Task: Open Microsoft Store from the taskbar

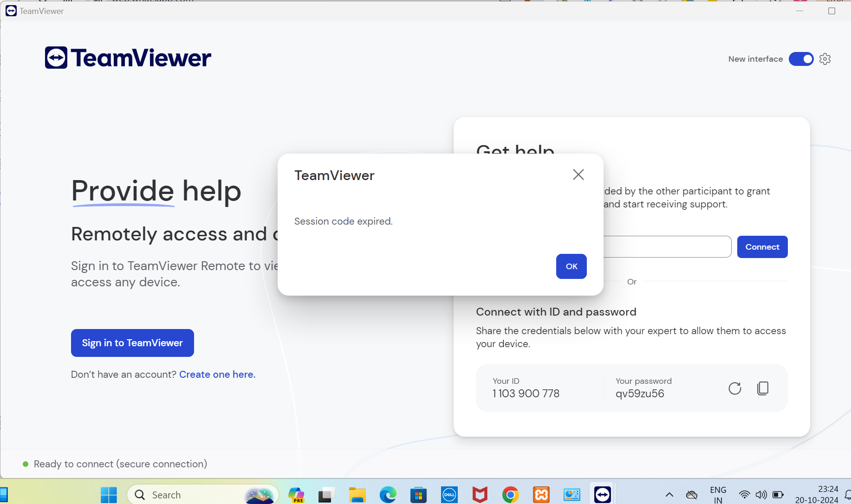Action: tap(418, 495)
